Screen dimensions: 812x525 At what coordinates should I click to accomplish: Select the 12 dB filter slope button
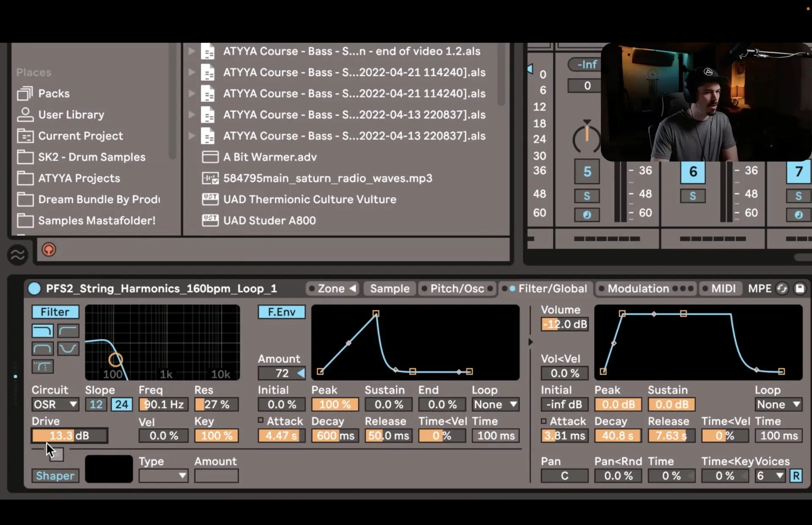(x=96, y=404)
